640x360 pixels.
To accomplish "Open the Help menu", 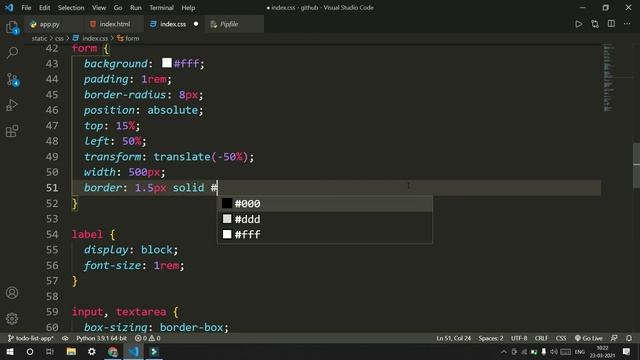I will point(188,8).
